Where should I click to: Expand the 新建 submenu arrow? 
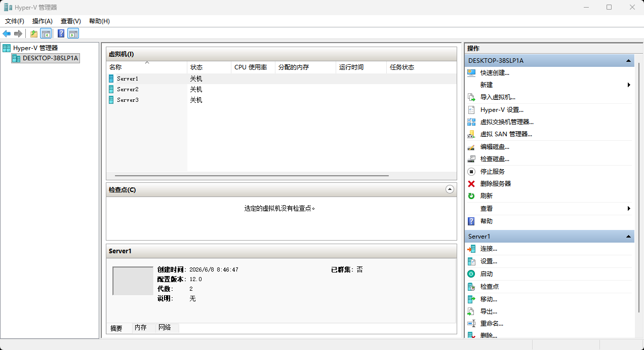point(629,85)
